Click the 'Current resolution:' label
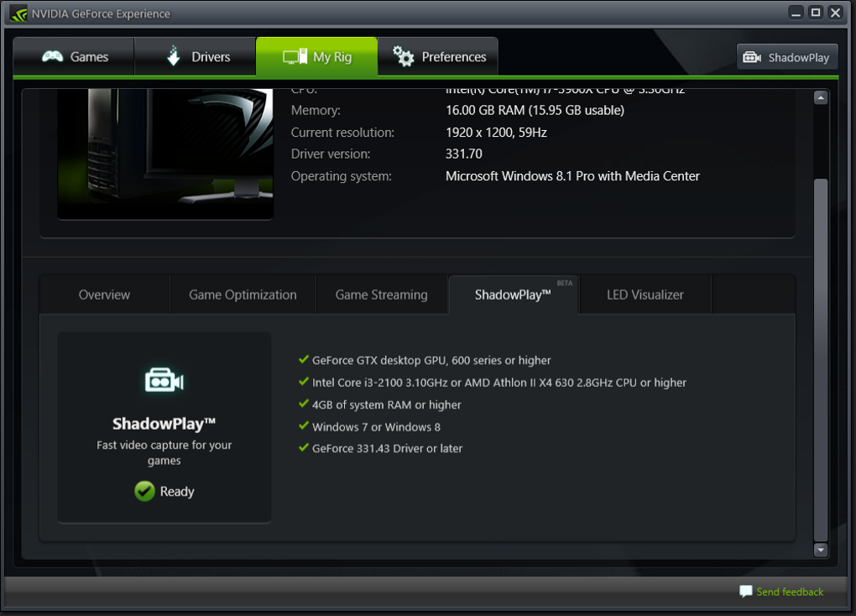Screen dimensions: 856x616 [x=342, y=132]
